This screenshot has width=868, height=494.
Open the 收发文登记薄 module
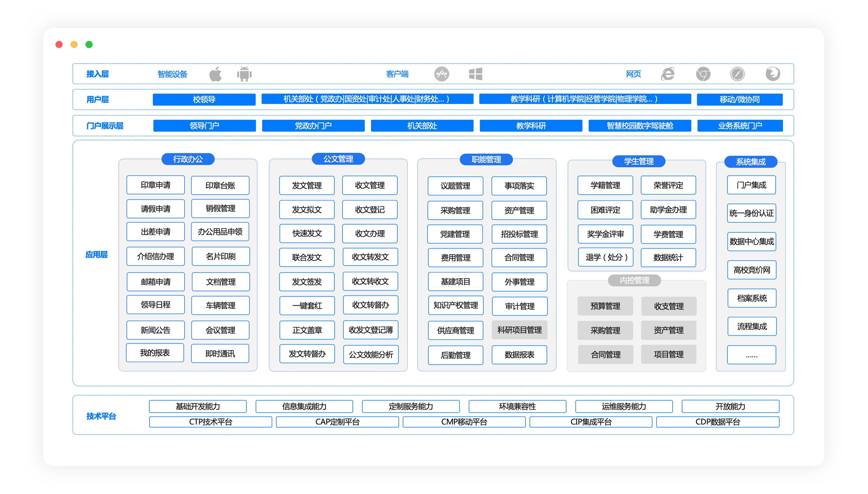tap(370, 330)
